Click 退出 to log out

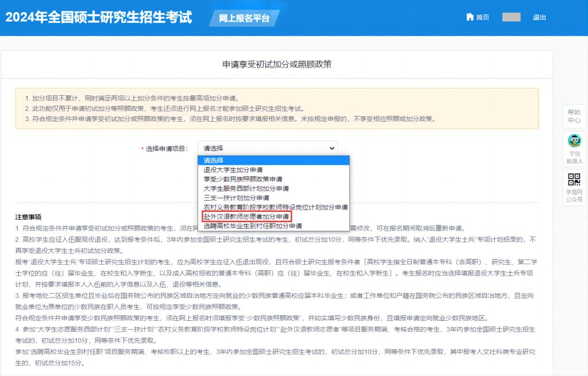pyautogui.click(x=539, y=17)
